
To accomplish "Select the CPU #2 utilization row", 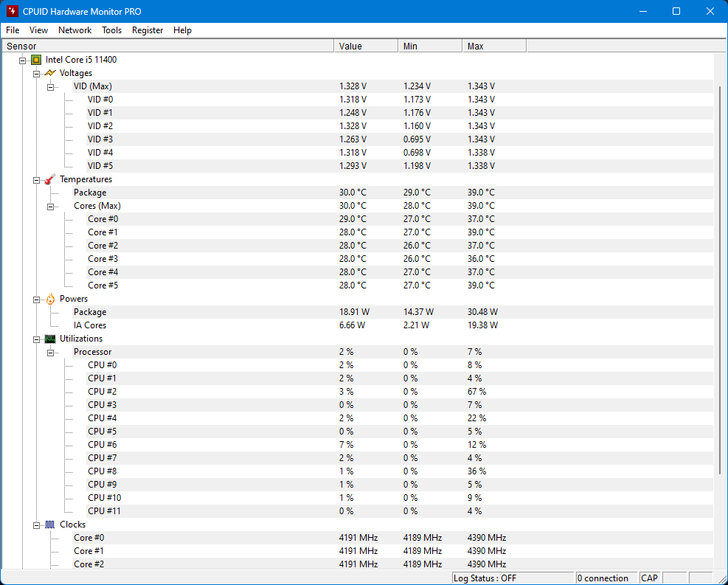I will (400, 392).
